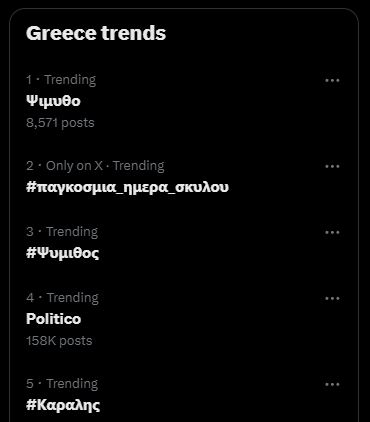Click the 158K posts count
370x422 pixels.
coord(59,341)
